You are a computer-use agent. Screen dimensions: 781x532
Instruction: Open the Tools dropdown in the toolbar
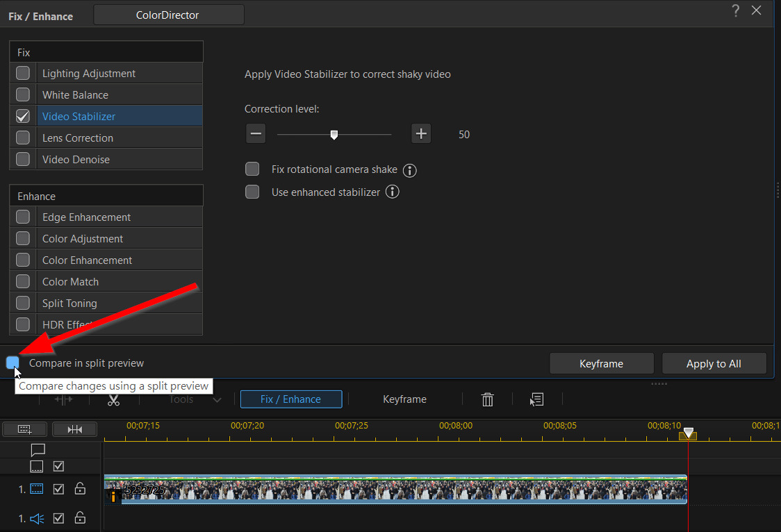coord(188,399)
